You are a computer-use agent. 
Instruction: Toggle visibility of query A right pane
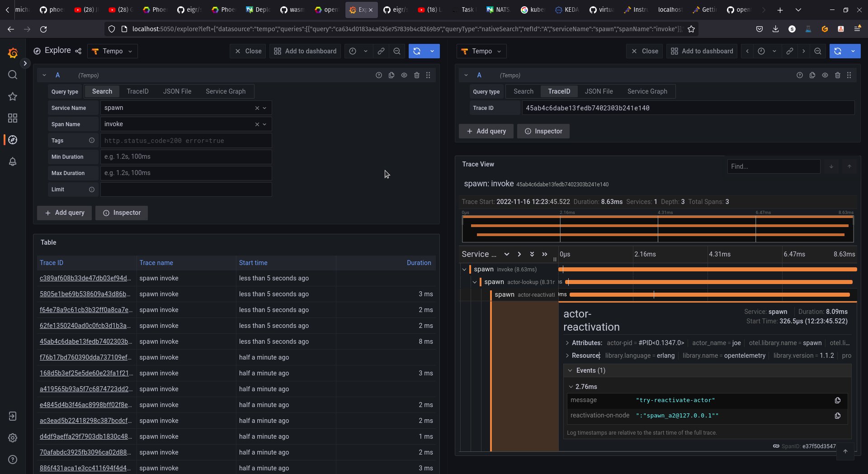(825, 75)
